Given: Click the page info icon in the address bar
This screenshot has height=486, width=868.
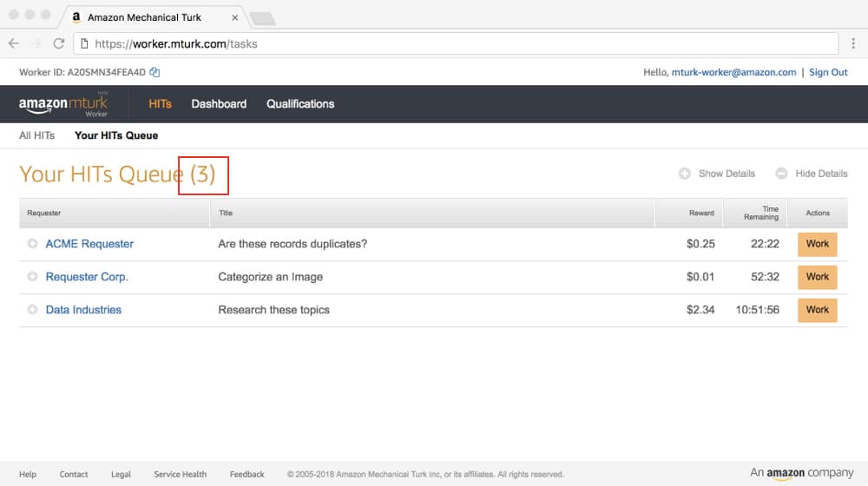Looking at the screenshot, I should (x=84, y=43).
